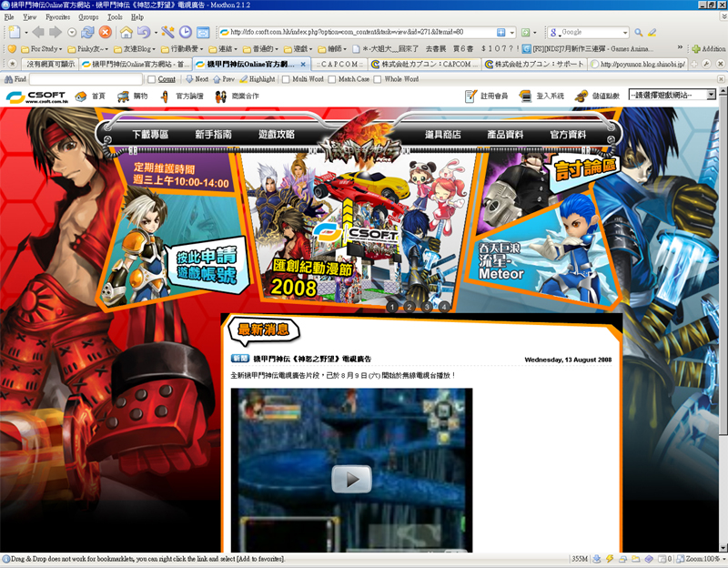Show more bookmarks with the overflow chevron
This screenshot has height=568, width=728.
pyautogui.click(x=680, y=47)
